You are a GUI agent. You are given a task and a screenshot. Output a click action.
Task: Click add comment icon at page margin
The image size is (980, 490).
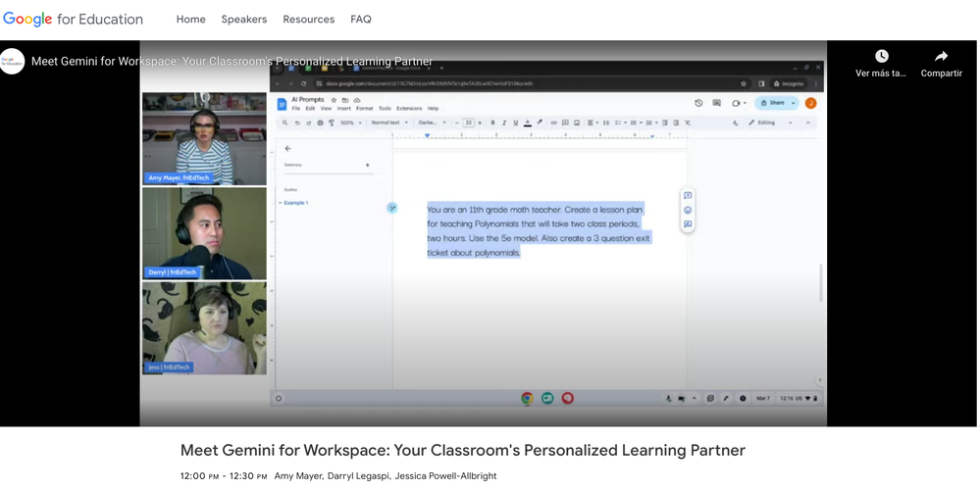point(688,195)
